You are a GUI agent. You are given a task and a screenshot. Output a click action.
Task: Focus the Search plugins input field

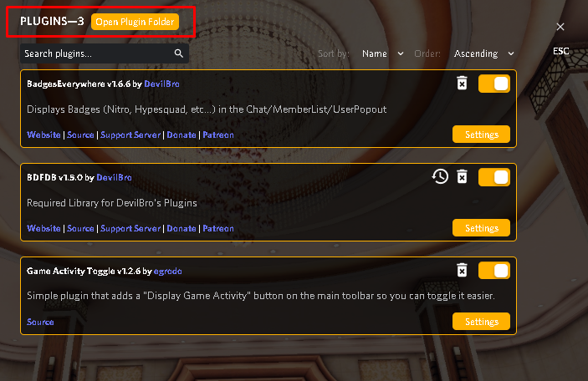tap(105, 53)
